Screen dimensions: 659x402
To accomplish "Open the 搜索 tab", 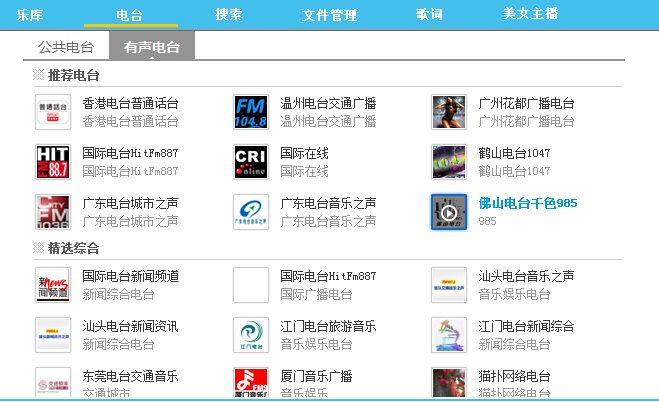I will point(228,15).
